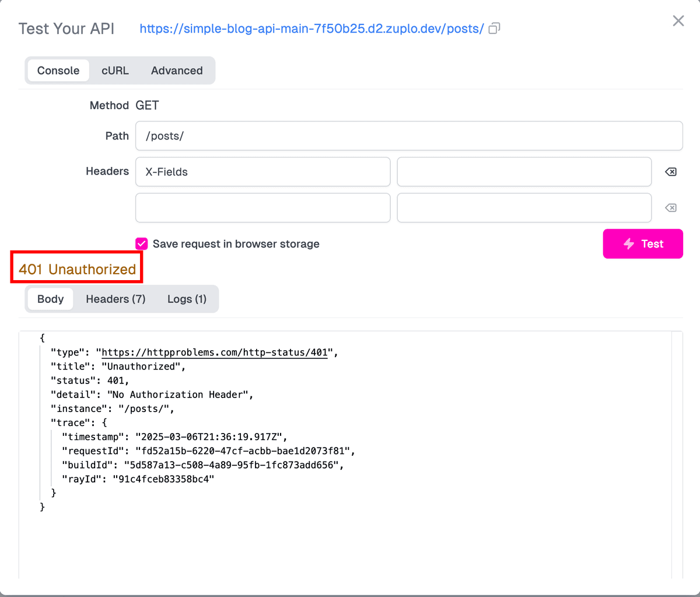This screenshot has width=700, height=597.
Task: Follow the httpproblems.com 401 link
Action: point(214,352)
